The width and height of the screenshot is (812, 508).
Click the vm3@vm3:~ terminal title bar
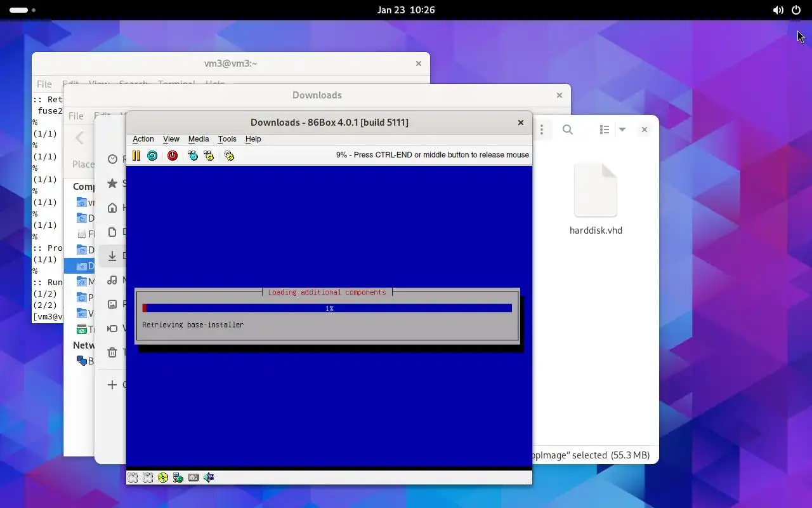tap(231, 63)
